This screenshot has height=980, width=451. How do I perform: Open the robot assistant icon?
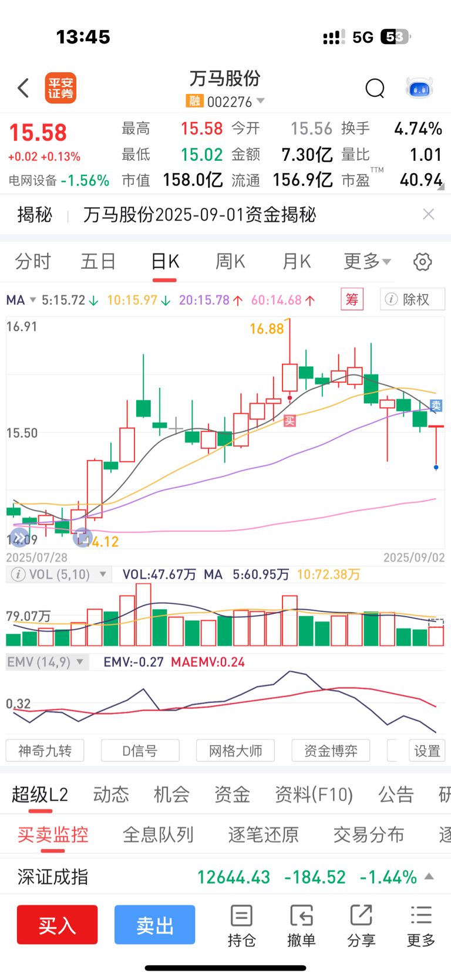coord(419,89)
